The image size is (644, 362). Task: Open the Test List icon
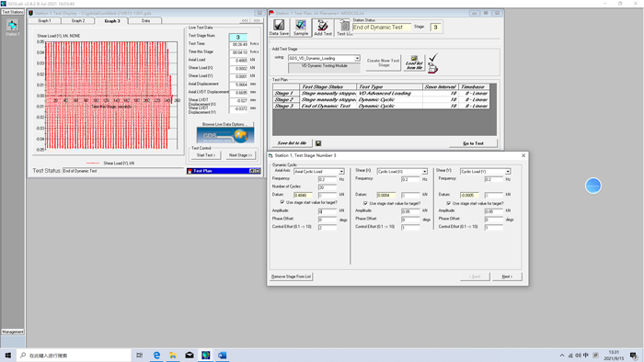coord(344,28)
